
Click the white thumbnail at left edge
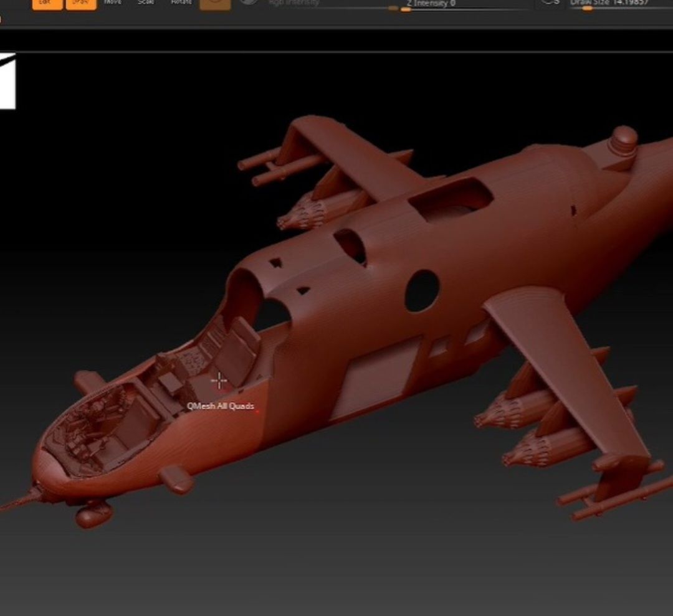coord(7,81)
